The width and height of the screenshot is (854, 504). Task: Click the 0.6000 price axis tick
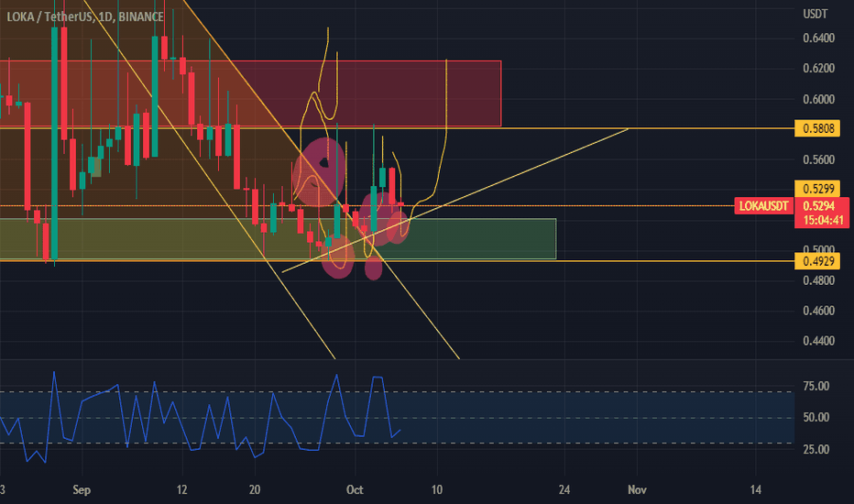(818, 99)
